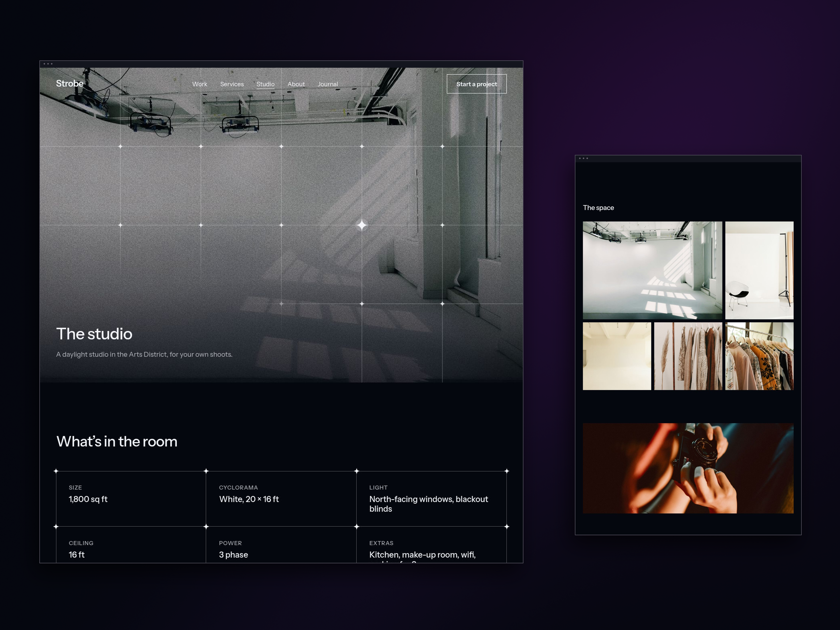Select the LIGHT North-facing windows cell
Image resolution: width=840 pixels, height=630 pixels.
[431, 498]
